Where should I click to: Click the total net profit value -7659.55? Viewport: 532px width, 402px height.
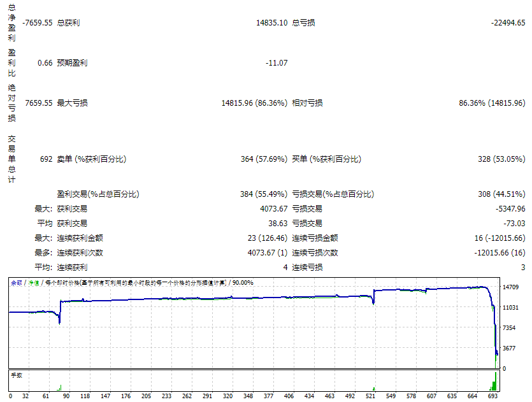[37, 23]
